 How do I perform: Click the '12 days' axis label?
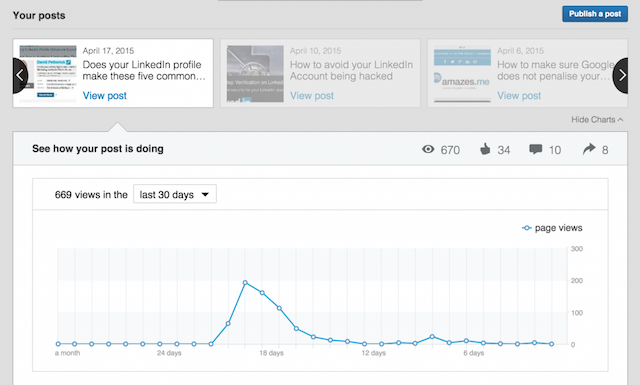pyautogui.click(x=373, y=353)
